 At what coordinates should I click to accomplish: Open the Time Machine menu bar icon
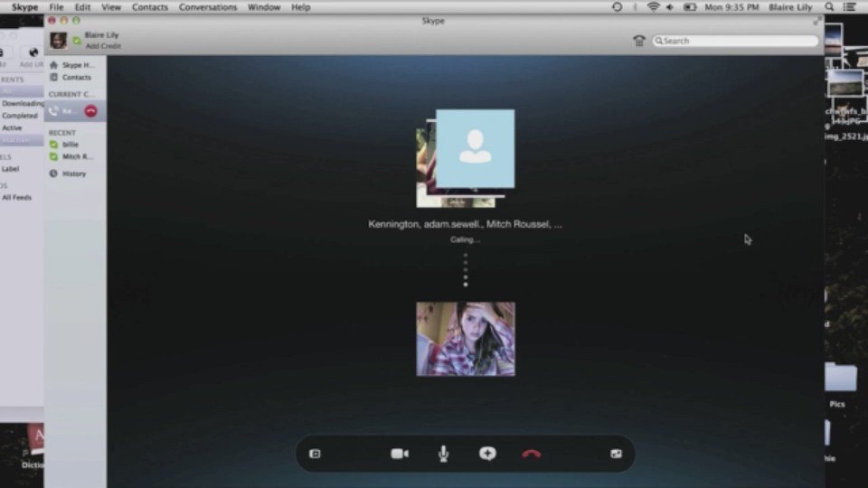coord(618,7)
